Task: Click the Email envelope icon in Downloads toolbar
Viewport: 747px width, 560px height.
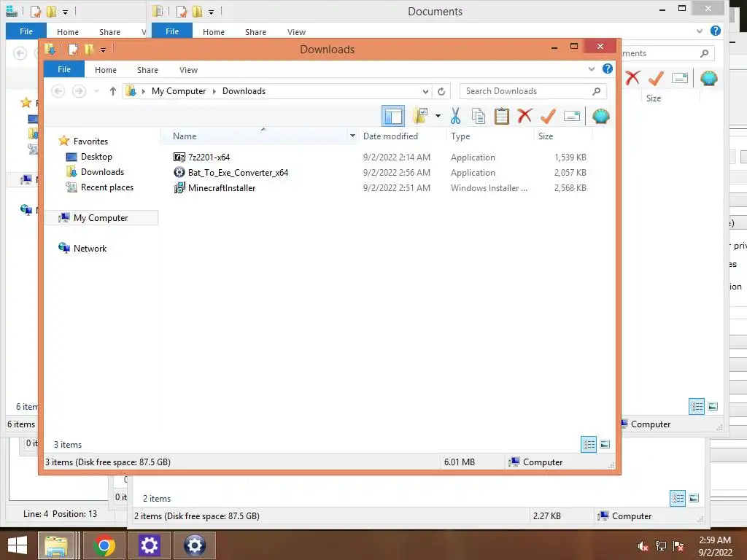Action: pyautogui.click(x=572, y=116)
